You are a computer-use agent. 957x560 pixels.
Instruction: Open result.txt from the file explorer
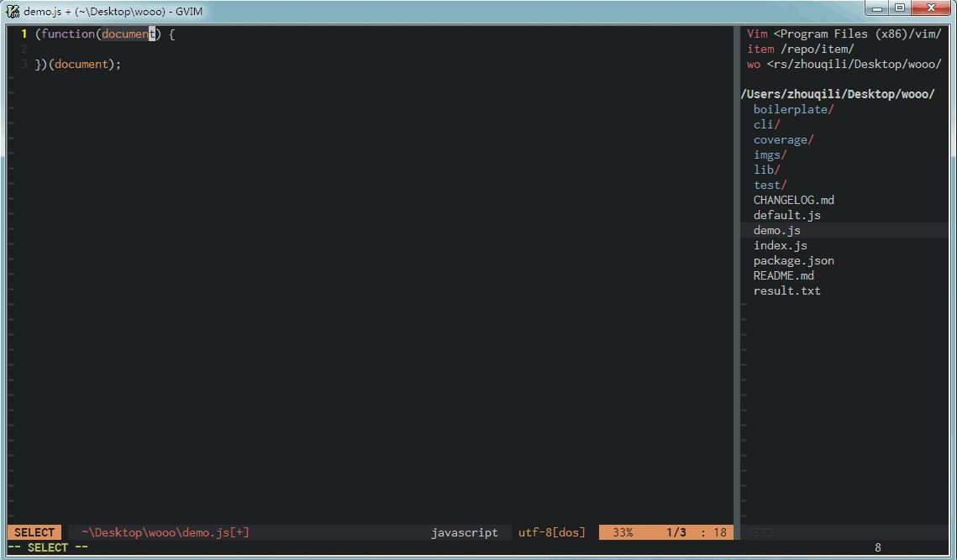(x=786, y=290)
